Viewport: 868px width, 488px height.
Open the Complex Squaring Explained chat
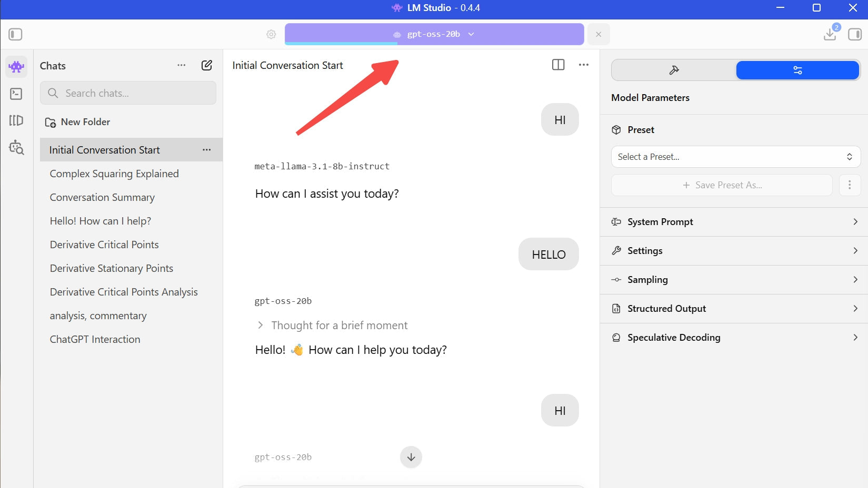[114, 174]
